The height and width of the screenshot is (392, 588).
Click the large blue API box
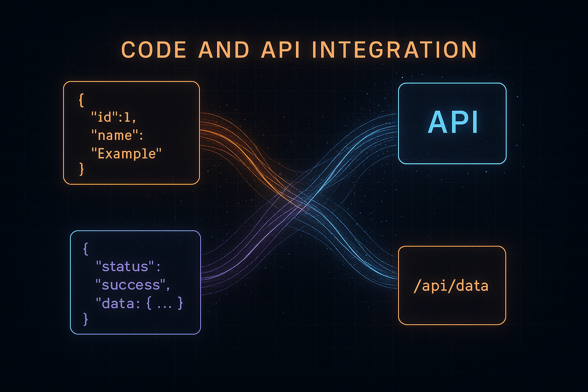[x=452, y=123]
